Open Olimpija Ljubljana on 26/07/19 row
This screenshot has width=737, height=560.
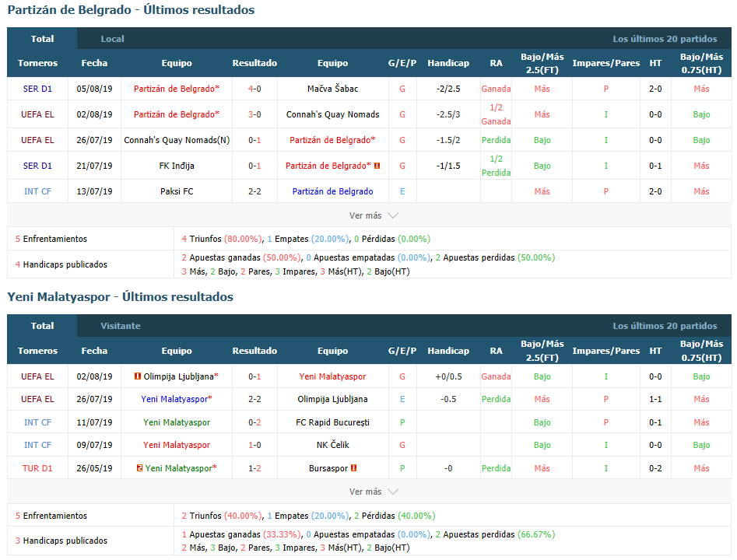[x=333, y=399]
